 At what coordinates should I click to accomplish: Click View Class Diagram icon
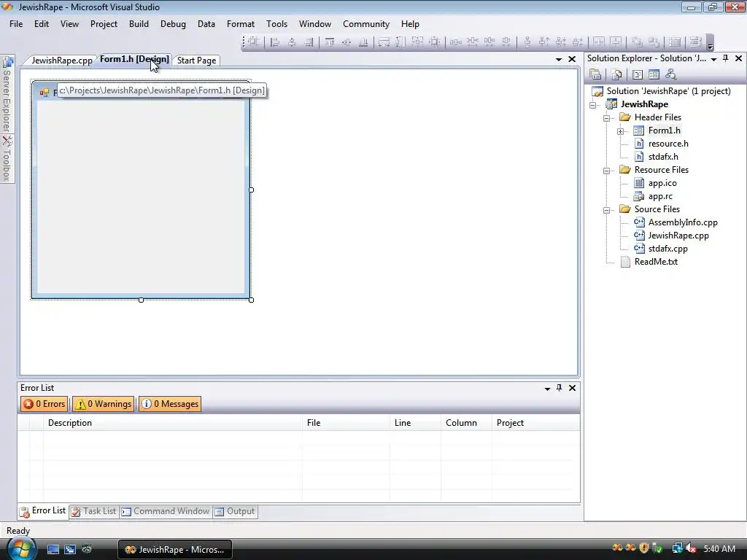(x=671, y=75)
